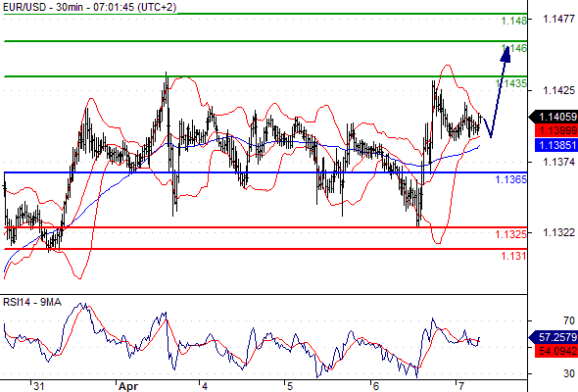
Task: Click the red 1.131 support label
Action: (513, 256)
